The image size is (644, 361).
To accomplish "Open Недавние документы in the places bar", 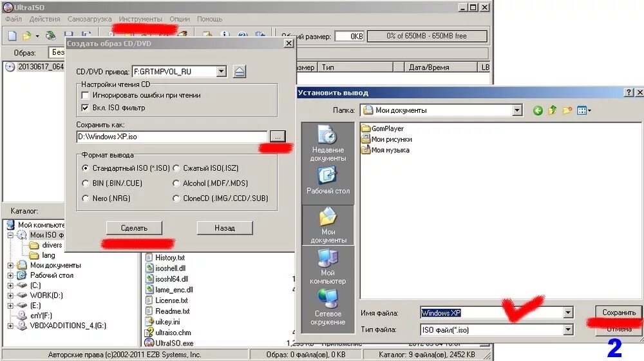I will point(328,143).
